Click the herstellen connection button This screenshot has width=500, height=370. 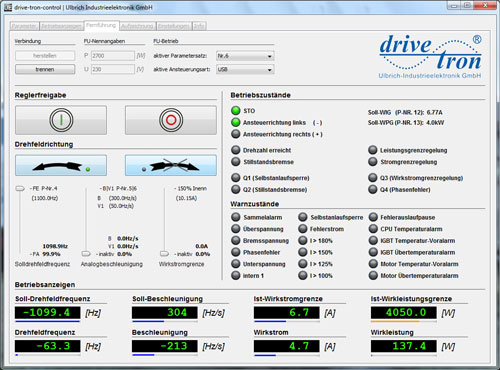pyautogui.click(x=45, y=56)
